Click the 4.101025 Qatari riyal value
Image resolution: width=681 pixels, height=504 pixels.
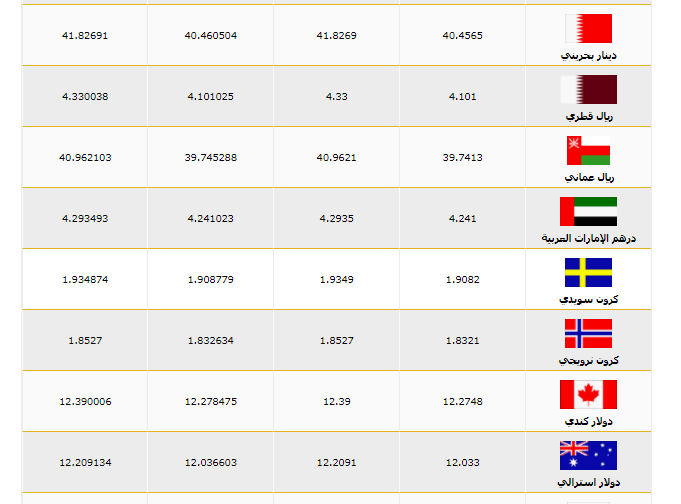click(210, 96)
